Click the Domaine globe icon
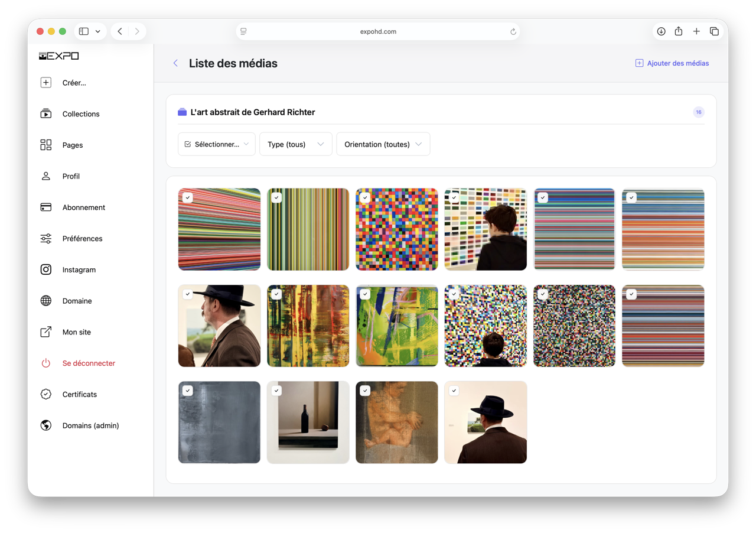The height and width of the screenshot is (533, 756). pos(46,301)
